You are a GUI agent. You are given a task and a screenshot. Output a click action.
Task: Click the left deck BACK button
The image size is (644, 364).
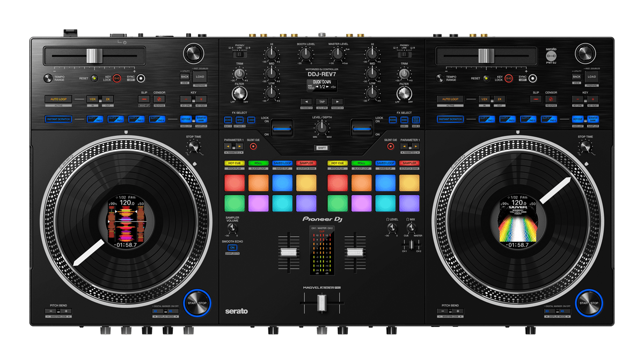pyautogui.click(x=185, y=77)
